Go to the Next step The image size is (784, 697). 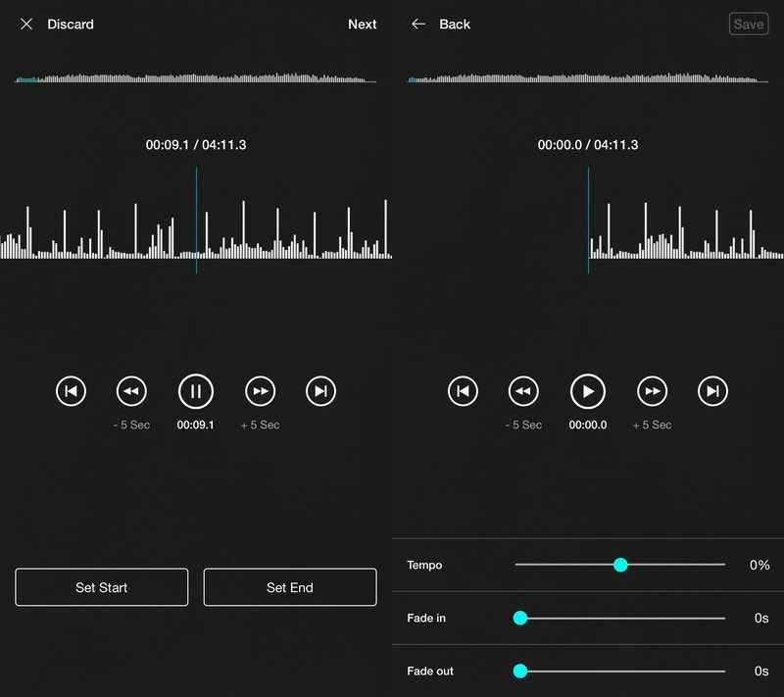362,24
